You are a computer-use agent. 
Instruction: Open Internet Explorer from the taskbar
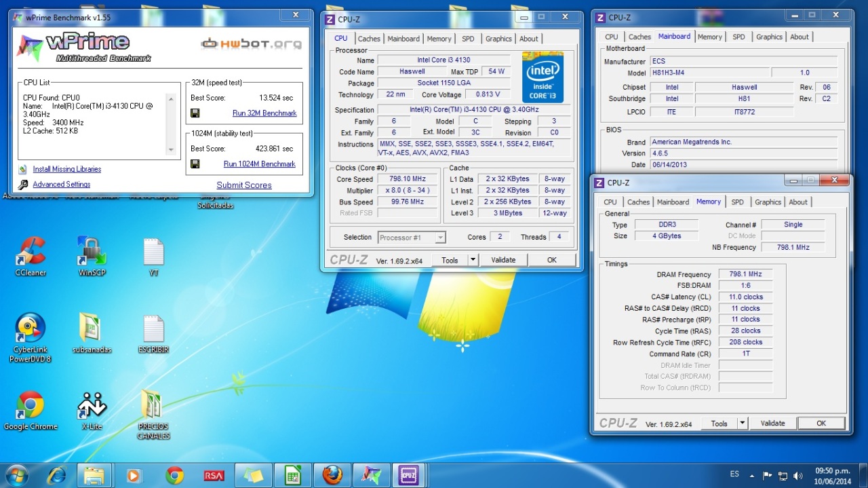56,475
